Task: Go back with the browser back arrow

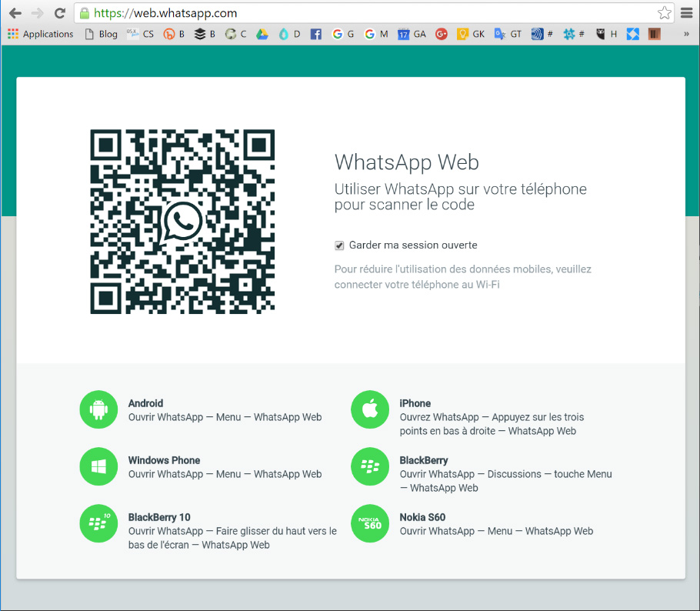Action: pyautogui.click(x=15, y=13)
